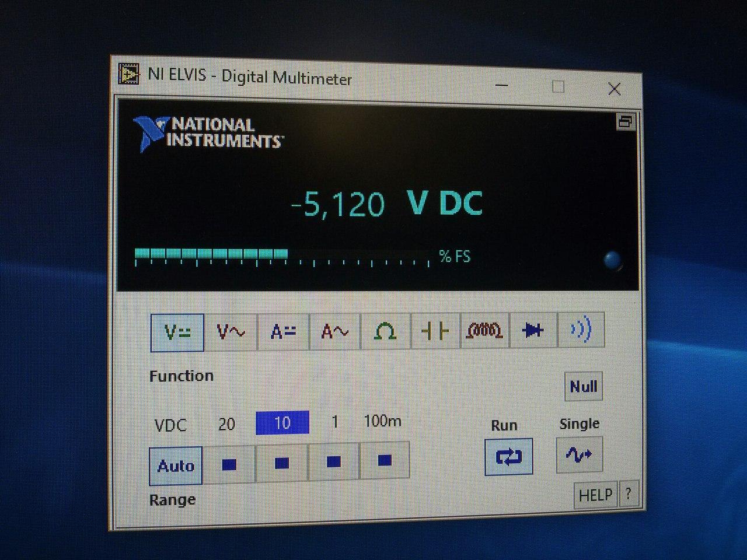Start continuous Run acquisition
The image size is (747, 560).
tap(509, 457)
